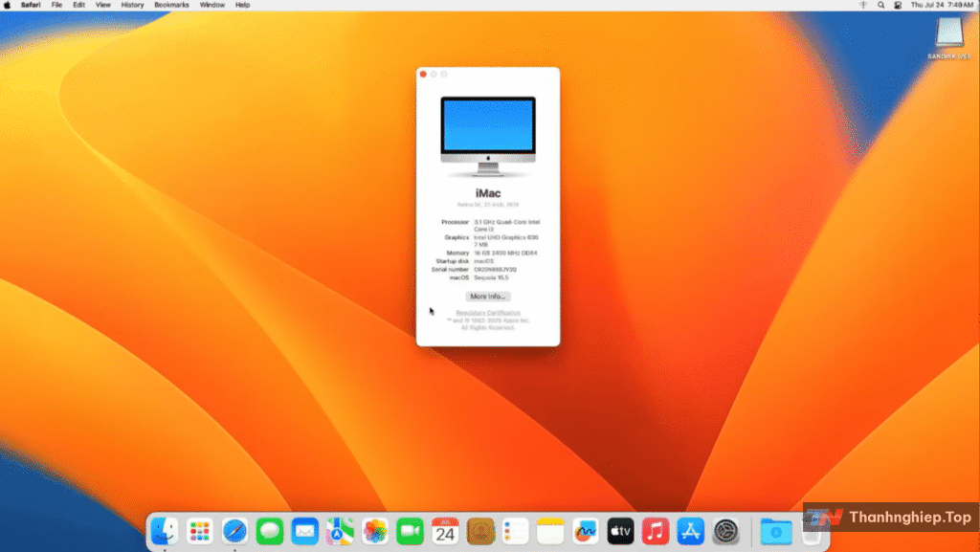980x552 pixels.
Task: Close the About This Mac window
Action: pos(423,75)
